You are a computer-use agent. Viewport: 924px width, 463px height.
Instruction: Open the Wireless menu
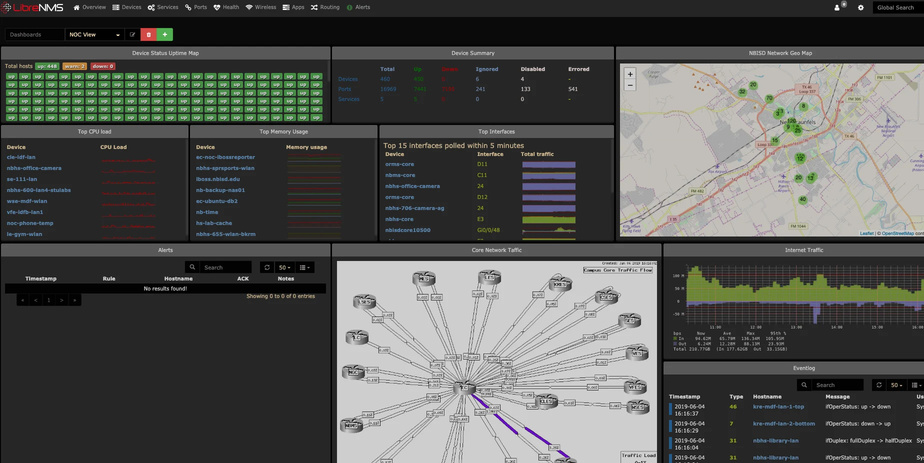[261, 8]
